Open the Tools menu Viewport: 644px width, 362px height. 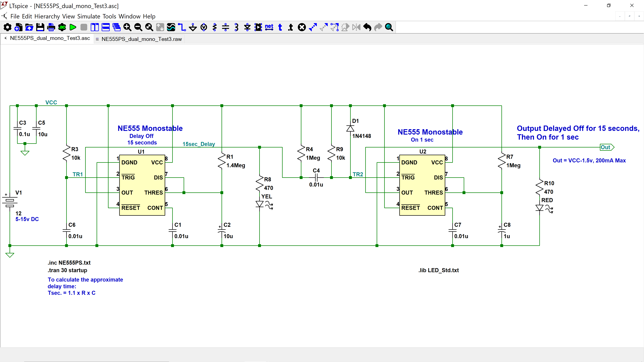(110, 16)
